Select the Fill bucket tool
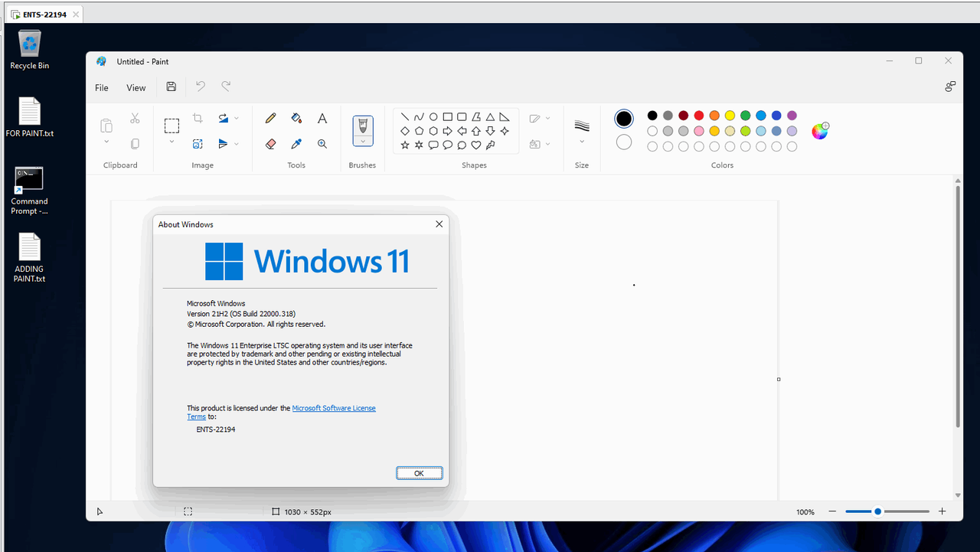The height and width of the screenshot is (552, 980). (296, 118)
